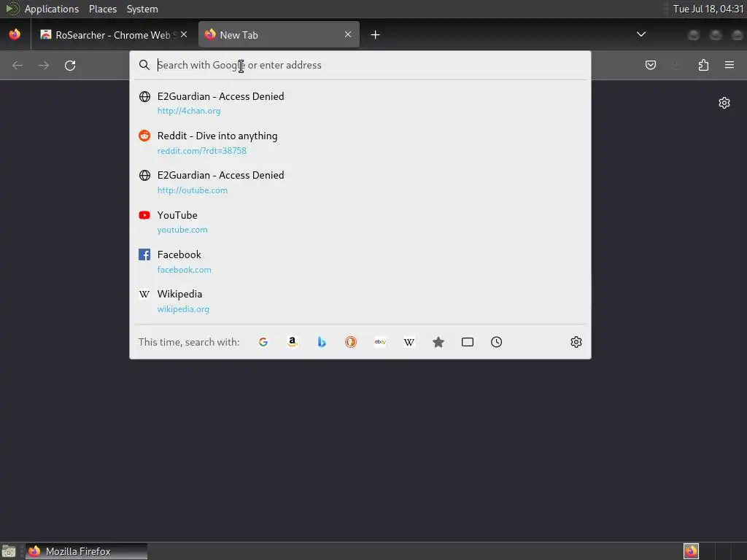Go back with the back arrow

(18, 65)
